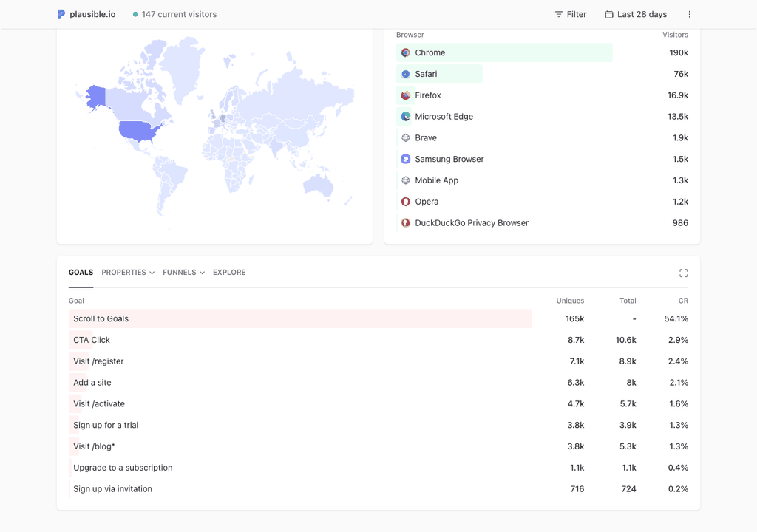The width and height of the screenshot is (757, 532).
Task: Click Alaska on the world map
Action: pos(96,97)
